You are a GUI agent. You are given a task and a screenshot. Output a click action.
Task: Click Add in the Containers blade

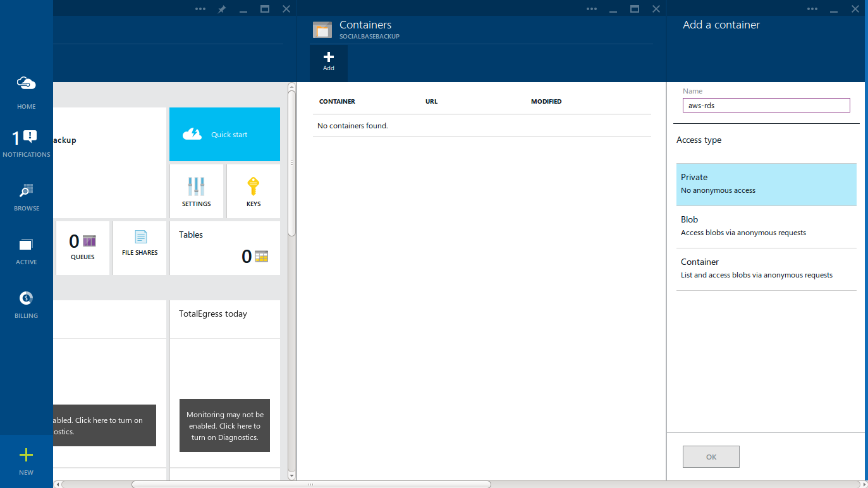[328, 63]
